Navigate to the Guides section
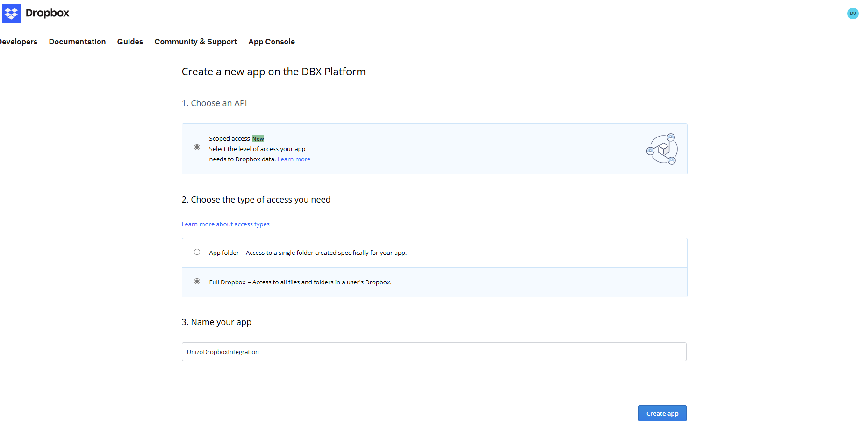This screenshot has height=434, width=868. tap(130, 42)
